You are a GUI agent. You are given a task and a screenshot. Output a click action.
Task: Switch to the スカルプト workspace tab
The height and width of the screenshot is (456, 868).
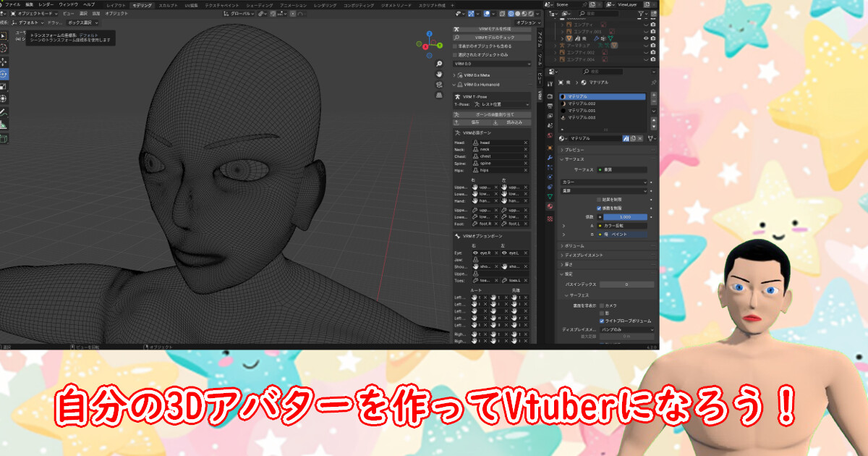click(168, 5)
